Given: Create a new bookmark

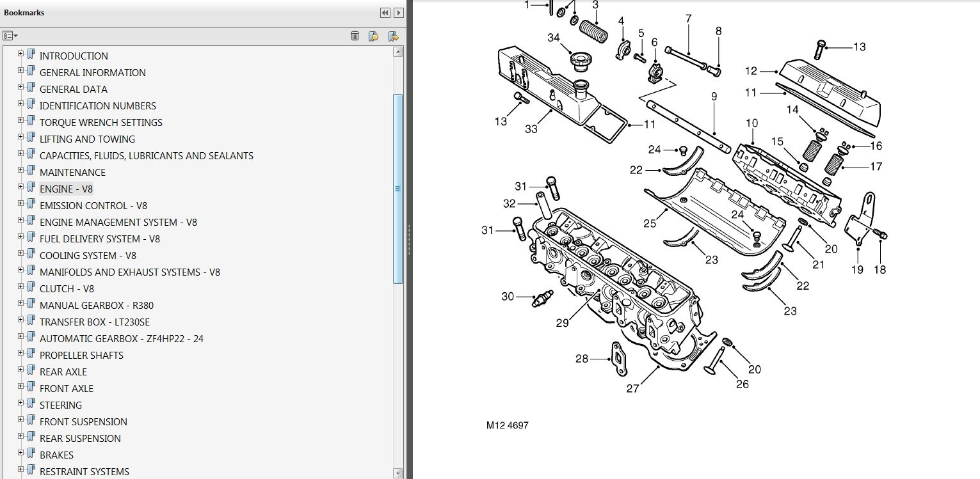Looking at the screenshot, I should pos(374,36).
